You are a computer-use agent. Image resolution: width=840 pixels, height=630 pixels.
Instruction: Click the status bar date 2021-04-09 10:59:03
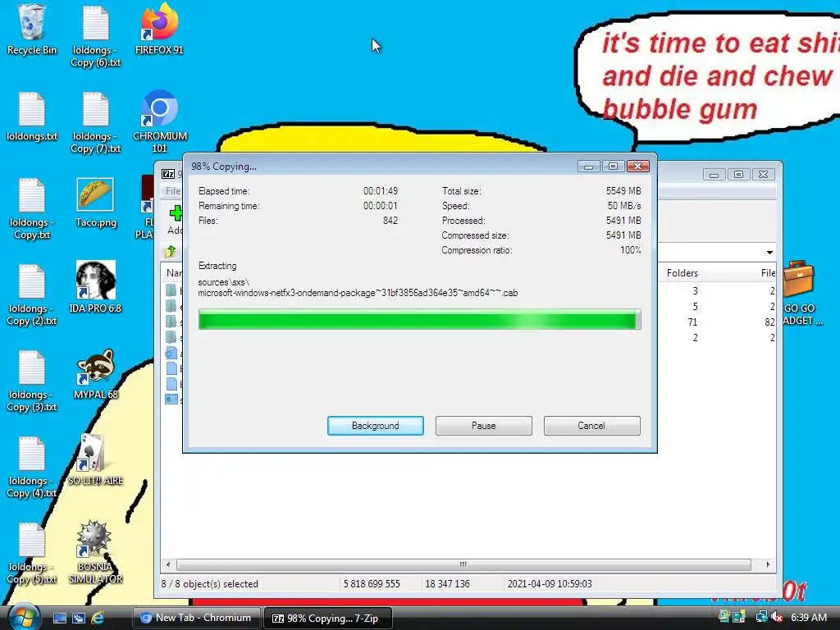(x=550, y=584)
